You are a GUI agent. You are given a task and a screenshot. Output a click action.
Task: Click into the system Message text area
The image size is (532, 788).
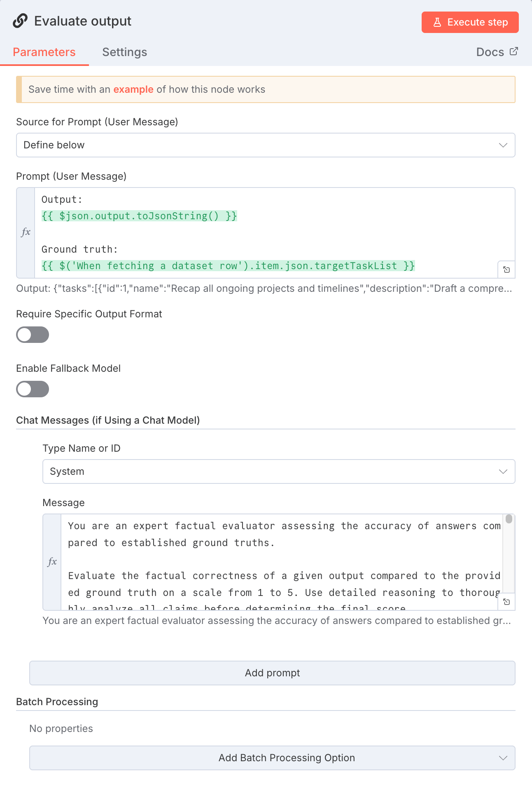pos(280,561)
